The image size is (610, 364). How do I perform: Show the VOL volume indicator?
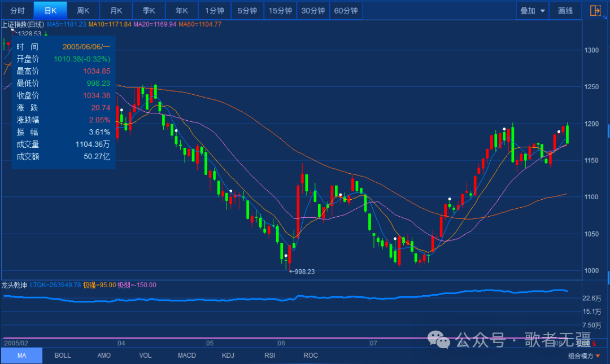pyautogui.click(x=145, y=356)
